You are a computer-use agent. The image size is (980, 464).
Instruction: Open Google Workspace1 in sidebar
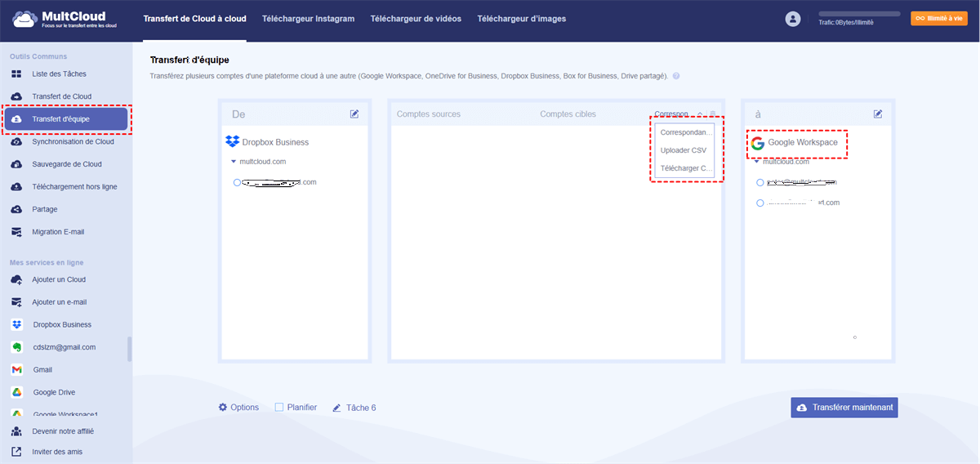point(65,414)
